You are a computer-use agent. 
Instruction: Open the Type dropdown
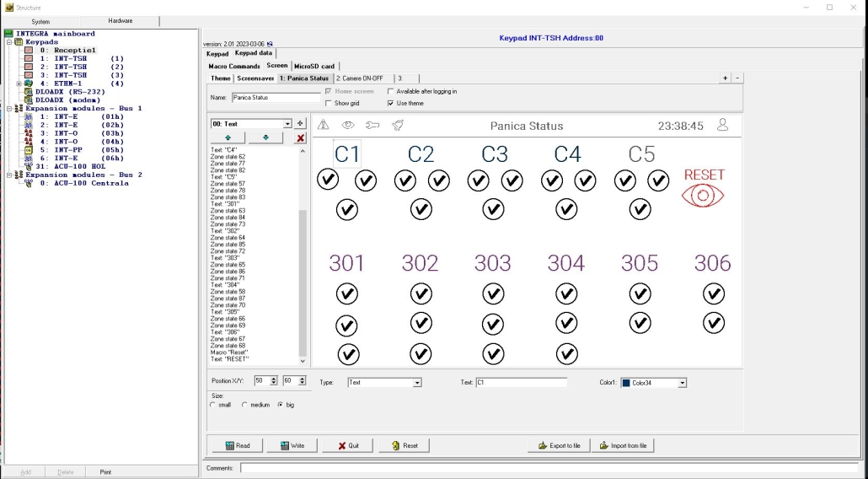pos(416,383)
